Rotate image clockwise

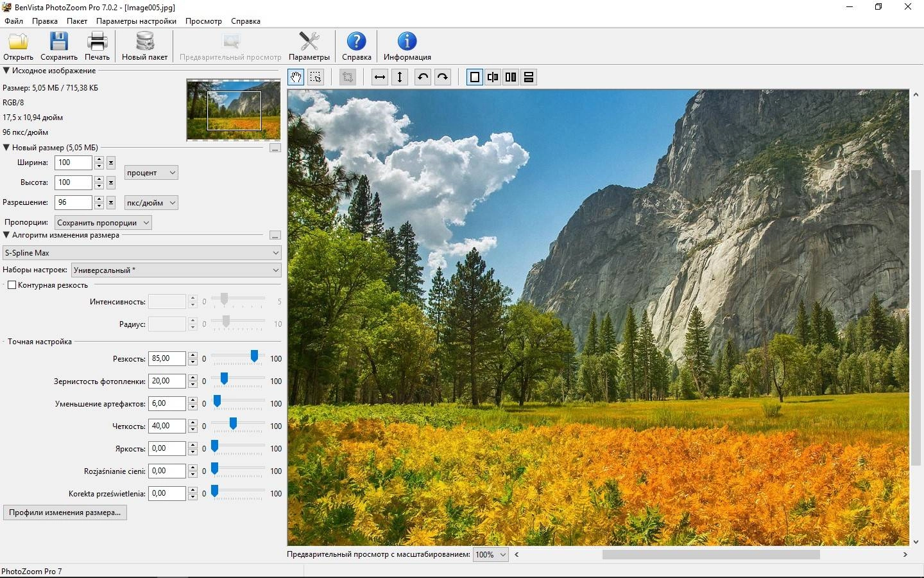point(442,77)
